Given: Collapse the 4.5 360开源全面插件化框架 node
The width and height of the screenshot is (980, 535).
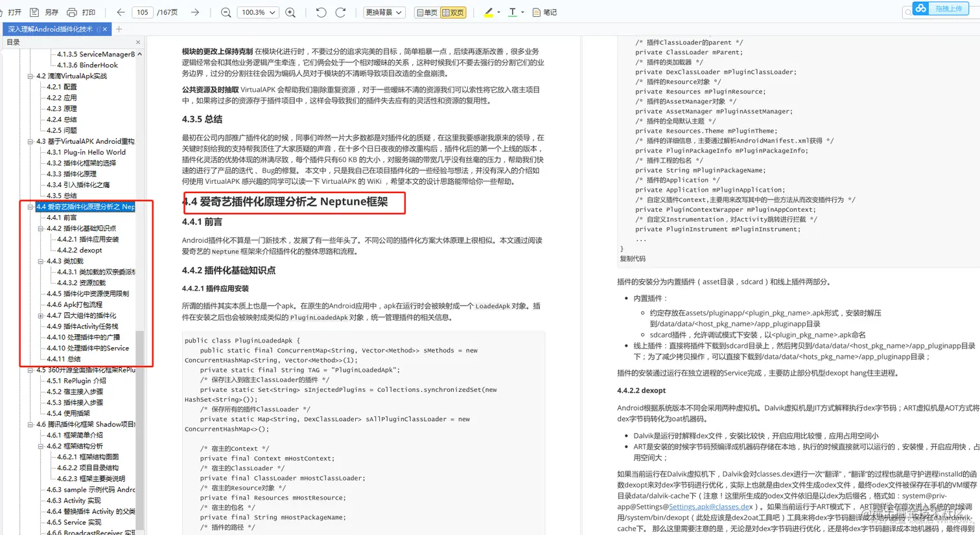Looking at the screenshot, I should pos(30,370).
